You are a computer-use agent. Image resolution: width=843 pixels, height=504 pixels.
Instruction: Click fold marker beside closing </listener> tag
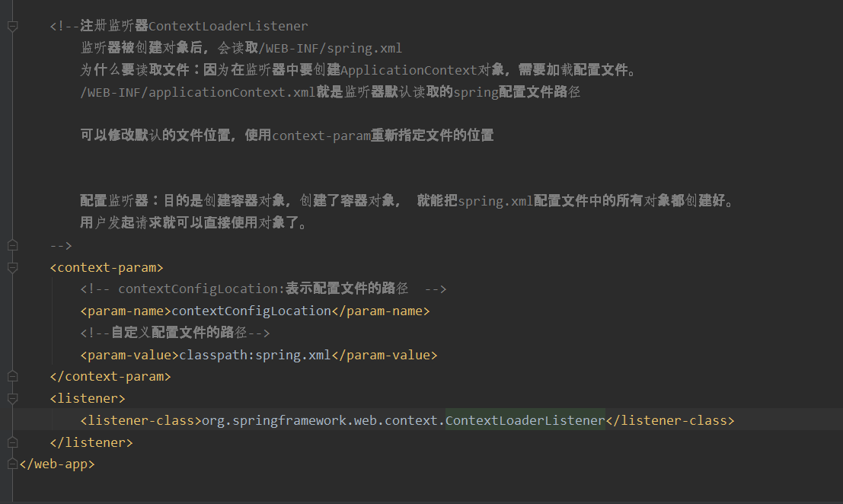[13, 442]
